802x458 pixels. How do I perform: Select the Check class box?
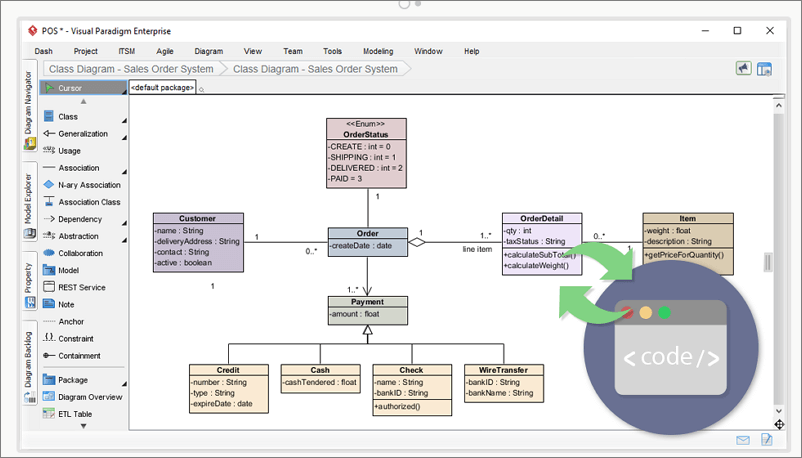click(x=412, y=390)
